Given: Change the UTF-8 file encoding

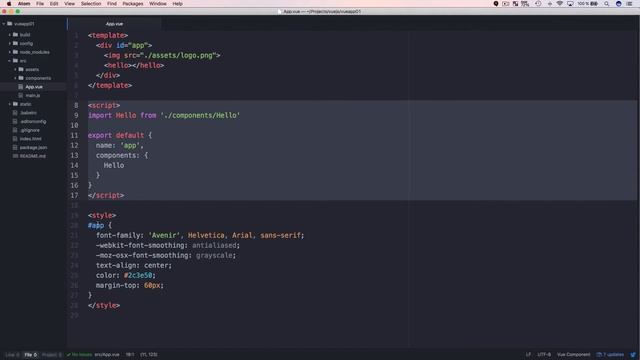Looking at the screenshot, I should point(544,355).
